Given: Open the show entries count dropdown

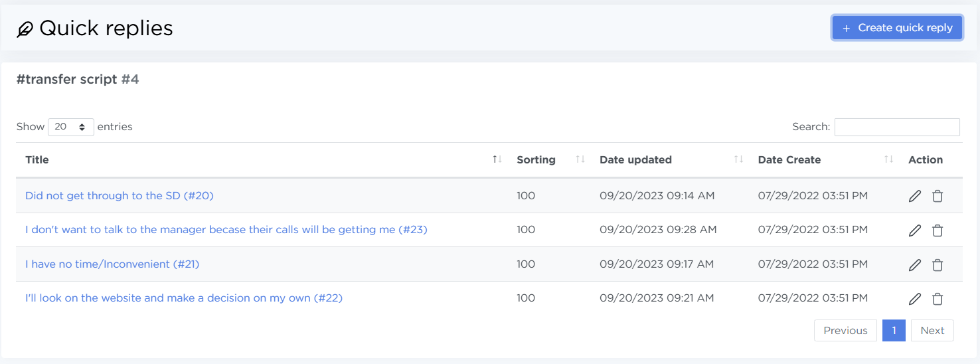Looking at the screenshot, I should click(71, 127).
